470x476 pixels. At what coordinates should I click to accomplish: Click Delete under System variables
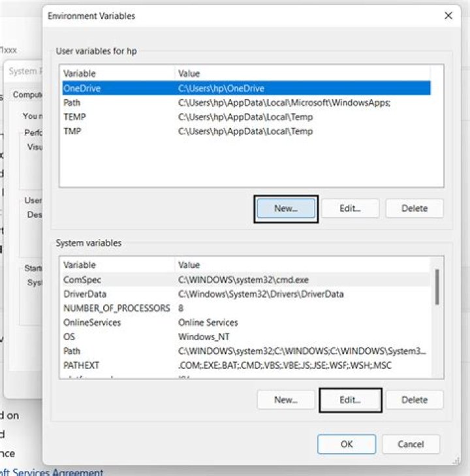(415, 400)
